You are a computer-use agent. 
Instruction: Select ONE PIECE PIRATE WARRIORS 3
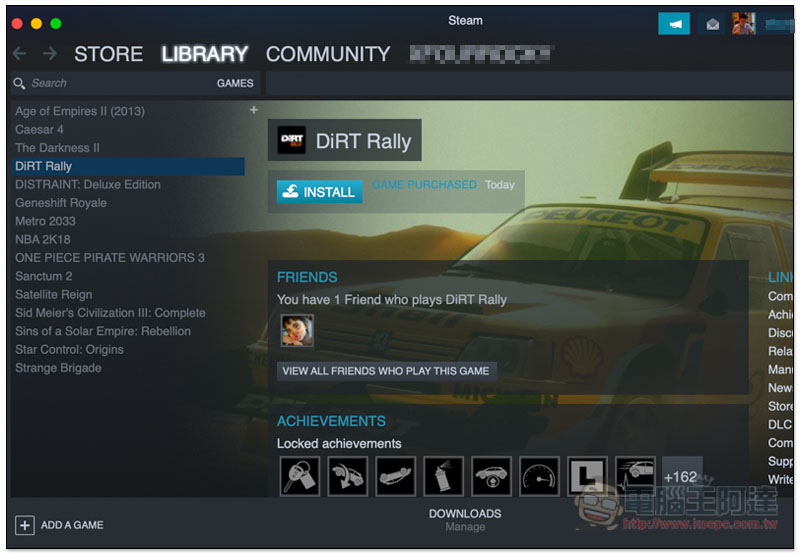point(110,258)
